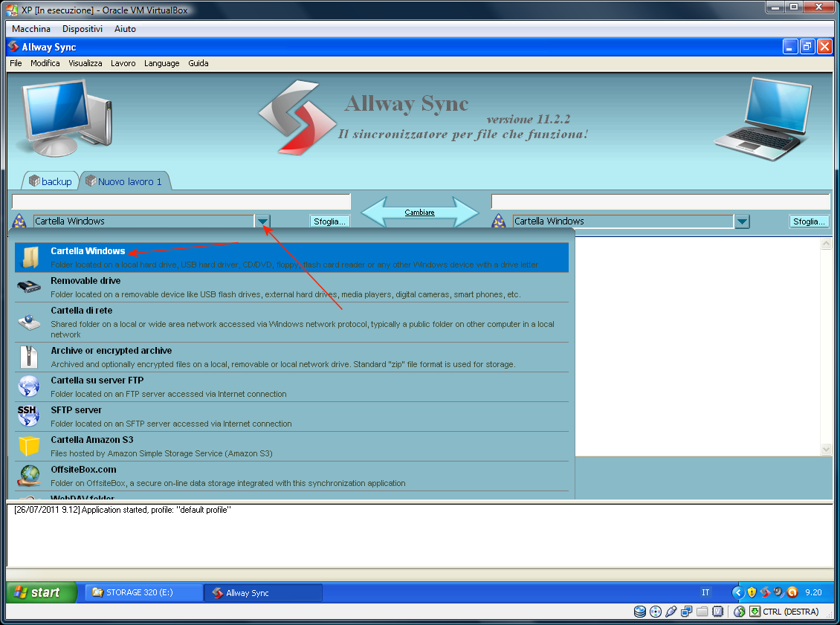Focus the right folder path field

point(661,202)
